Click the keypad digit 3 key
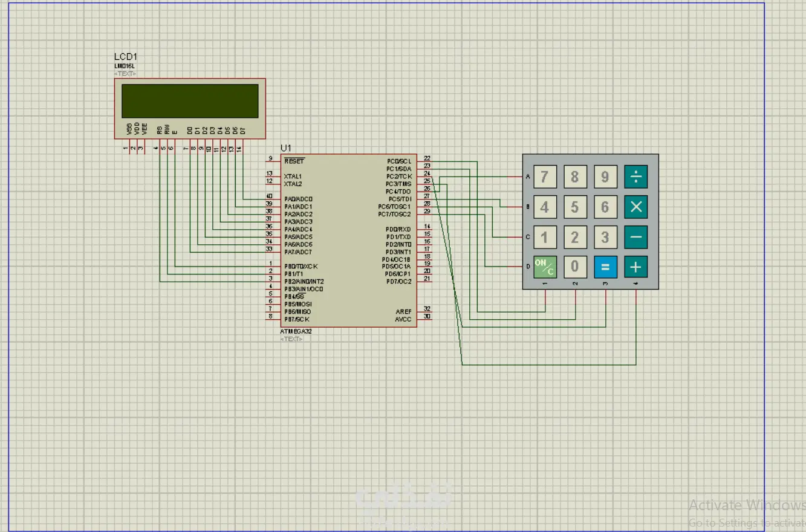Screen dimensions: 806x532 coord(605,237)
